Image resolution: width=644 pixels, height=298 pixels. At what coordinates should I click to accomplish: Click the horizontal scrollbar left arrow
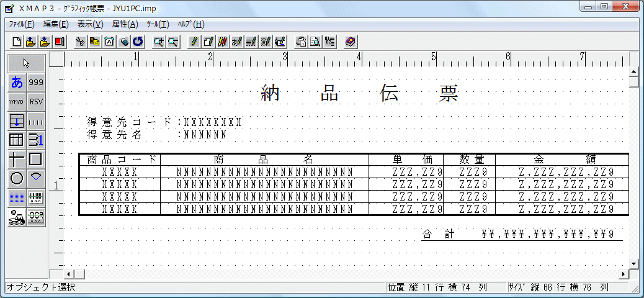(x=69, y=274)
